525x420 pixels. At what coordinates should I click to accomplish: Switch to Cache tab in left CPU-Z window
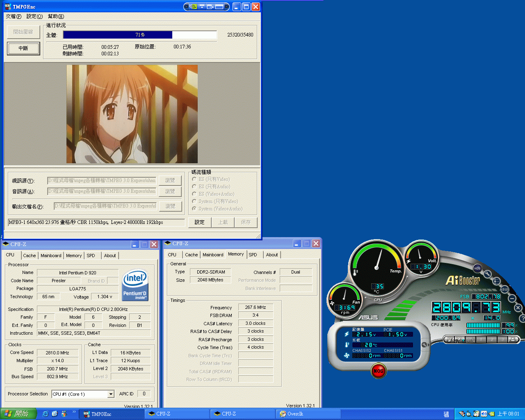(x=30, y=256)
